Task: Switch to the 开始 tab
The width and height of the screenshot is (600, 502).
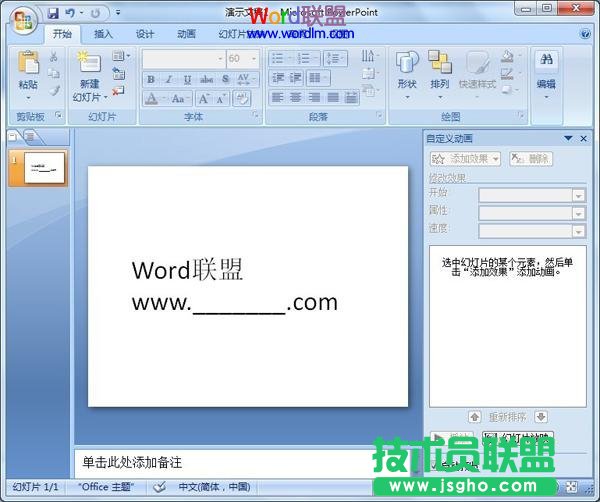Action: [x=62, y=34]
